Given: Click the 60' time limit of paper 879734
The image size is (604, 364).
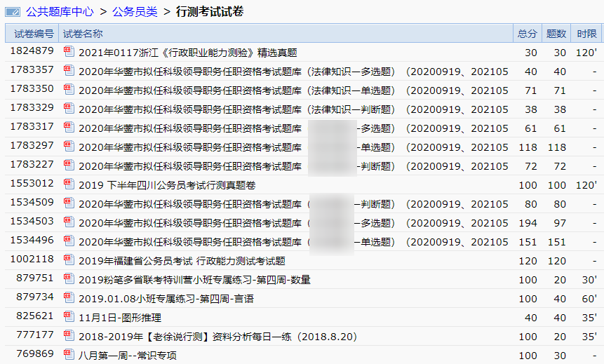Looking at the screenshot, I should 589,299.
